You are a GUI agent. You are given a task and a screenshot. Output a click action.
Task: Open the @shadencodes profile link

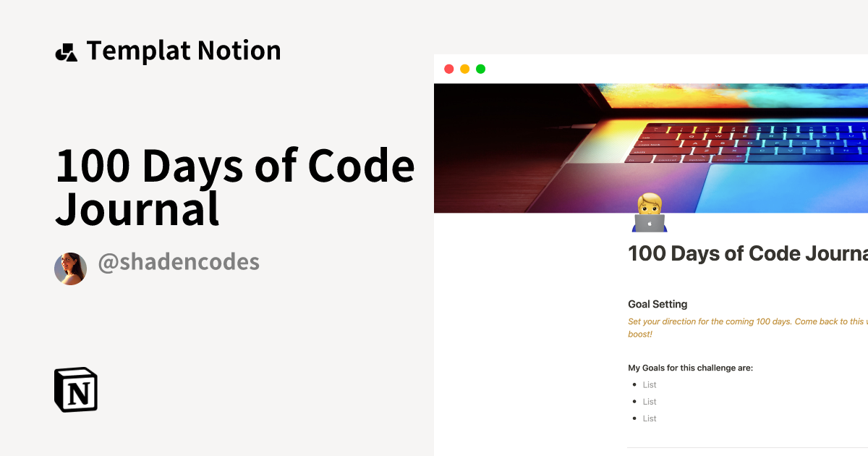[178, 262]
